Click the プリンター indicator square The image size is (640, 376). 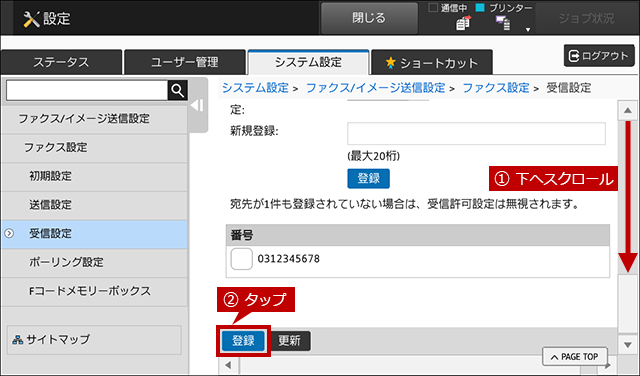click(x=480, y=7)
